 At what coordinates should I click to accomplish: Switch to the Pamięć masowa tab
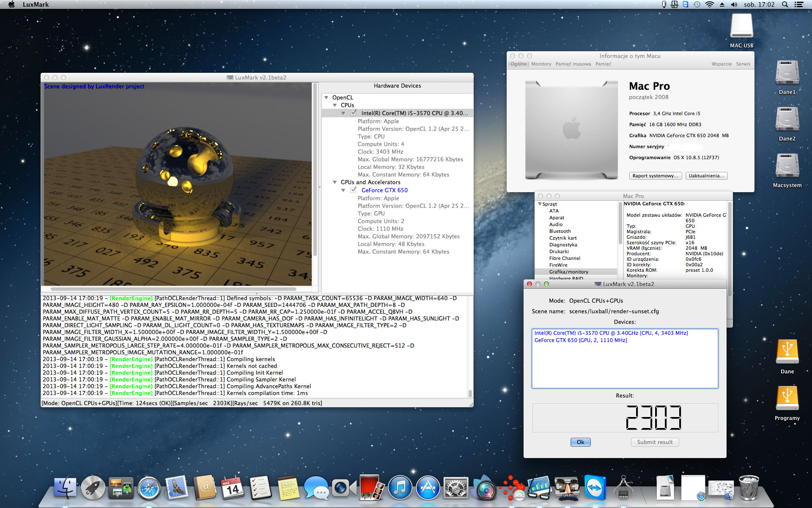(x=573, y=64)
